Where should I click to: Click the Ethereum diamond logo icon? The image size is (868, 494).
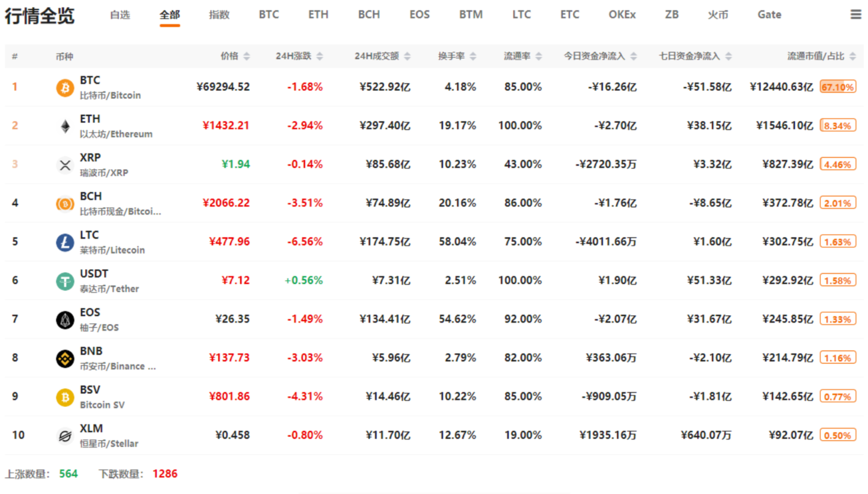pos(65,126)
